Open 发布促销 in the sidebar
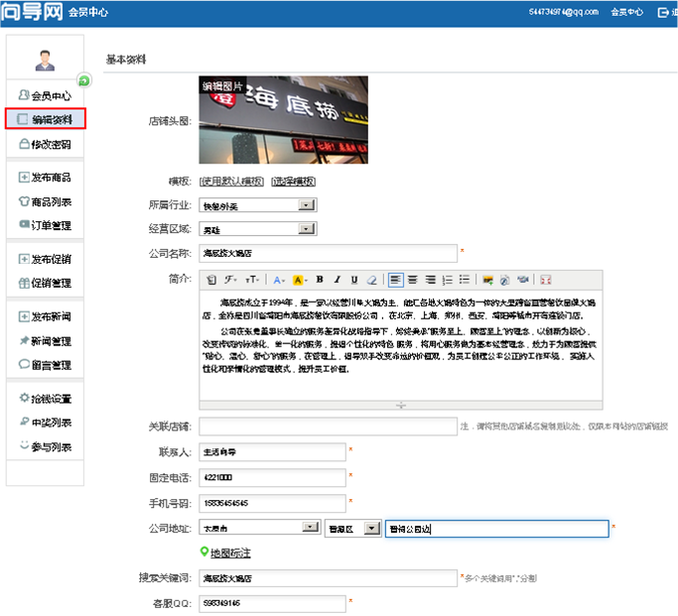Screen dimensions: 678x616 pyautogui.click(x=45, y=259)
